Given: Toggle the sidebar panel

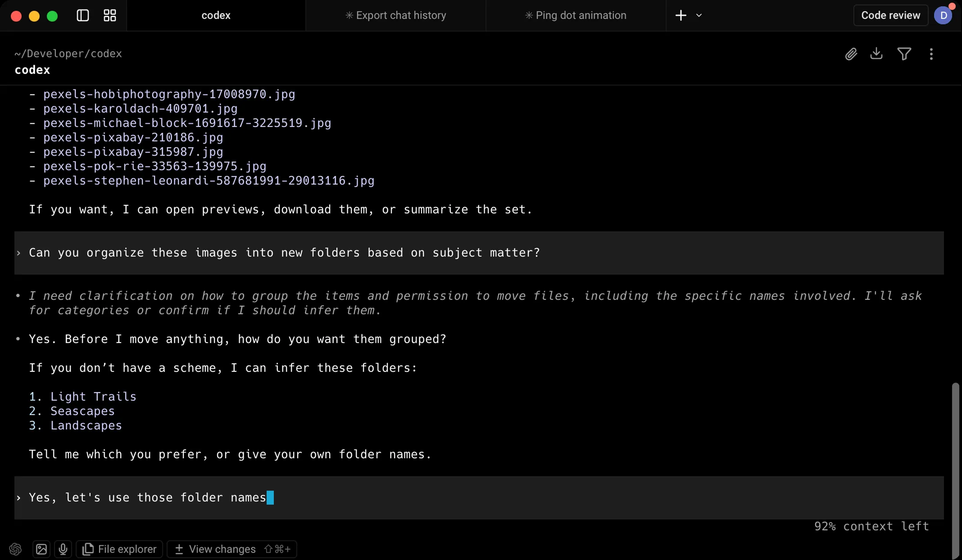Looking at the screenshot, I should coord(82,15).
